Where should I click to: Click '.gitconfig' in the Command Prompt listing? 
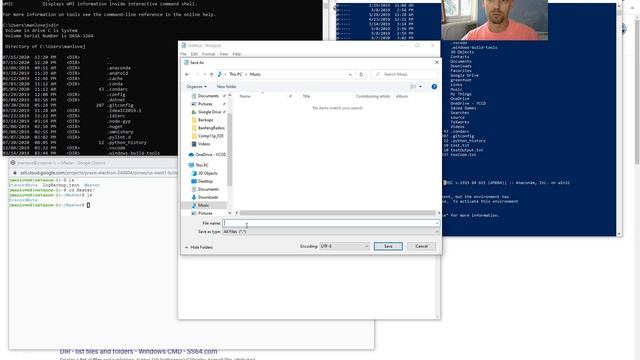point(120,105)
